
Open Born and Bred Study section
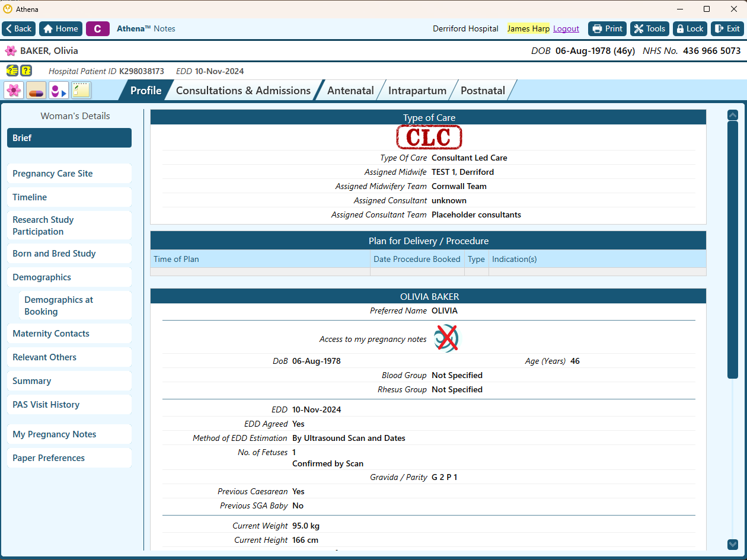69,254
